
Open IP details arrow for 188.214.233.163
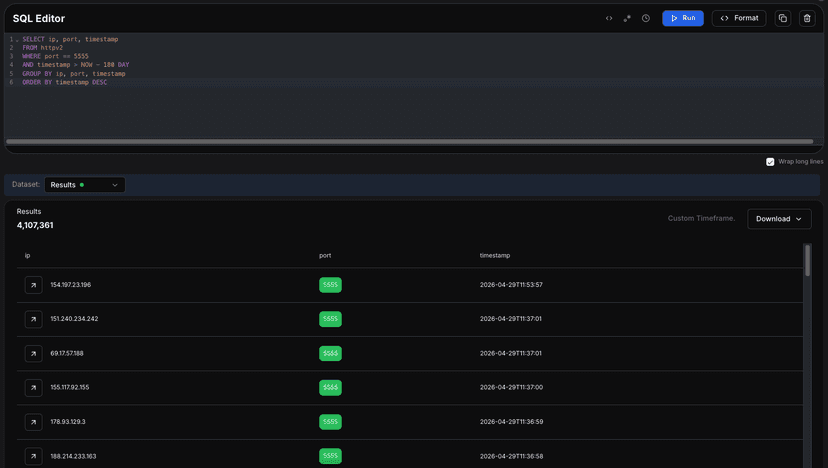click(33, 456)
